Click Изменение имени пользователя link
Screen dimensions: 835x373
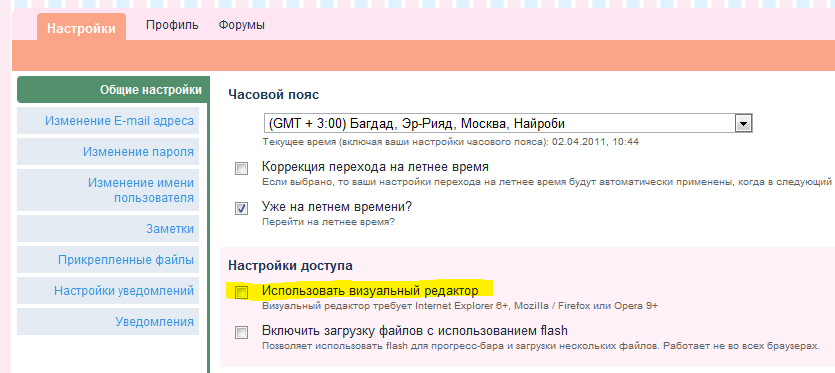point(108,190)
